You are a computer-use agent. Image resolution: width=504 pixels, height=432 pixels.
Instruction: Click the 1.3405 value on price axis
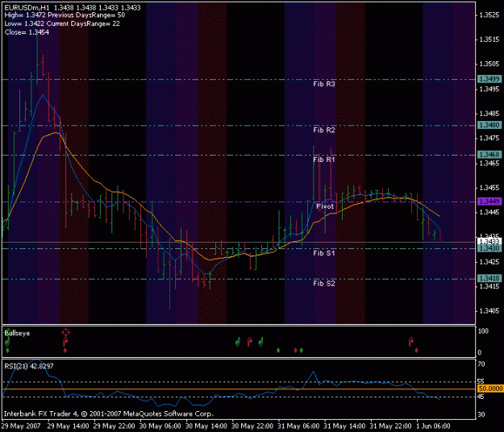[489, 311]
